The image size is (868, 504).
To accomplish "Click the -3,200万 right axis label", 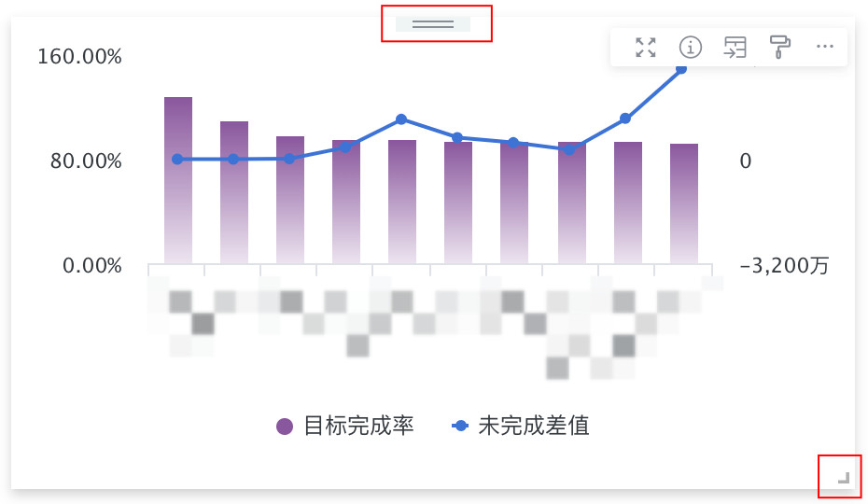I will (x=784, y=266).
